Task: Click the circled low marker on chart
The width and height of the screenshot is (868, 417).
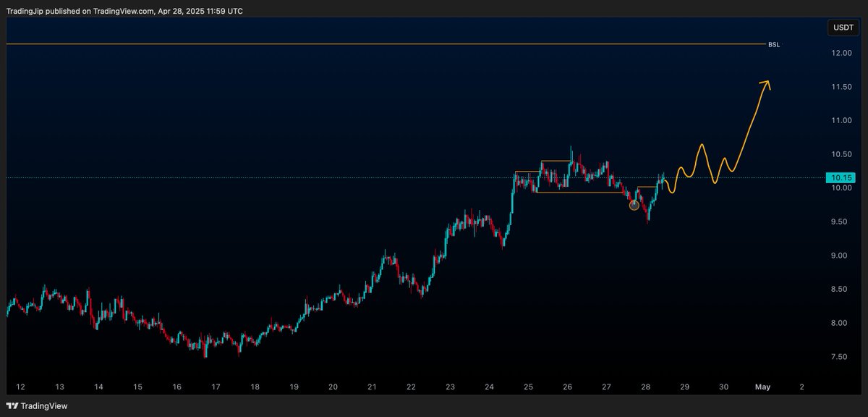Action: 634,206
